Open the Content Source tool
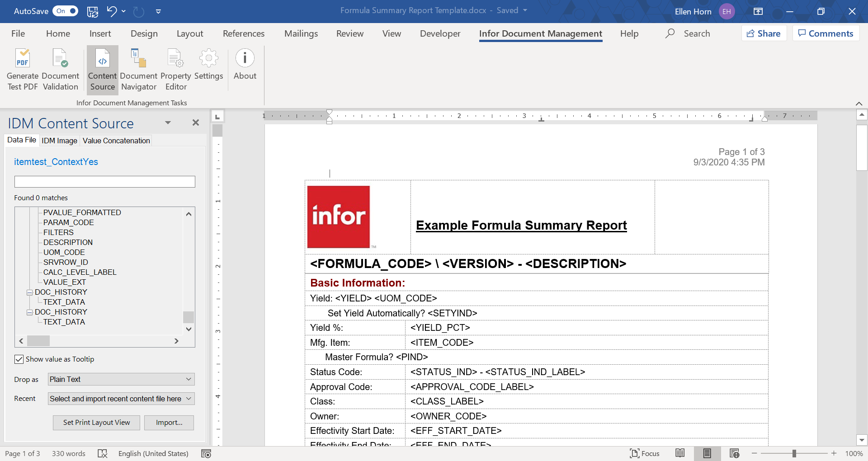The width and height of the screenshot is (868, 461). click(102, 70)
